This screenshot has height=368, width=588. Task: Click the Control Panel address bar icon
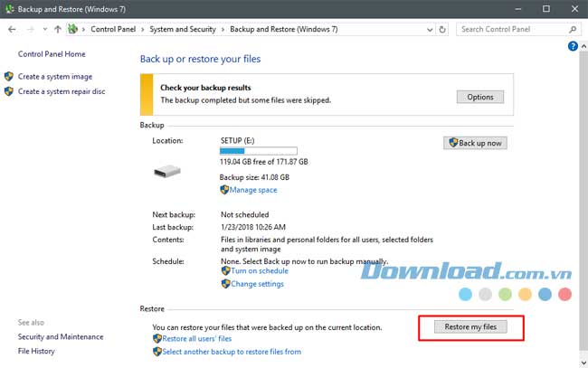[72, 29]
